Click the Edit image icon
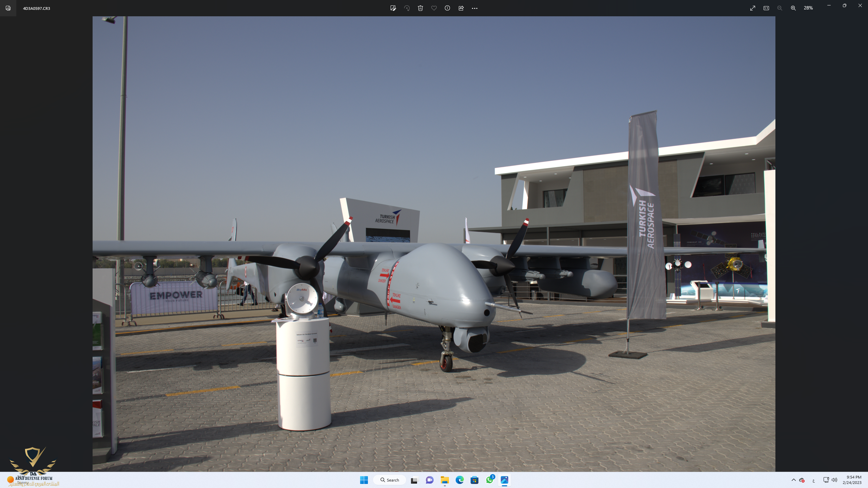The image size is (868, 488). pyautogui.click(x=393, y=8)
